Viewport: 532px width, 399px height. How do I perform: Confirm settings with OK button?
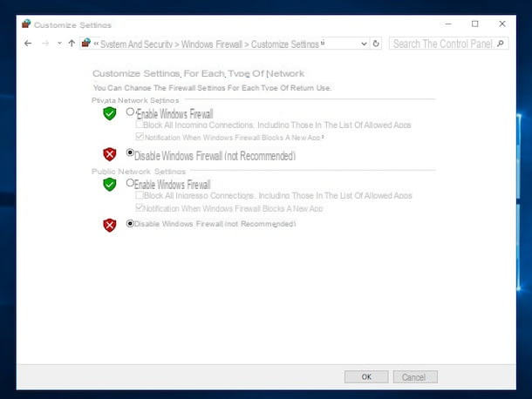click(366, 377)
